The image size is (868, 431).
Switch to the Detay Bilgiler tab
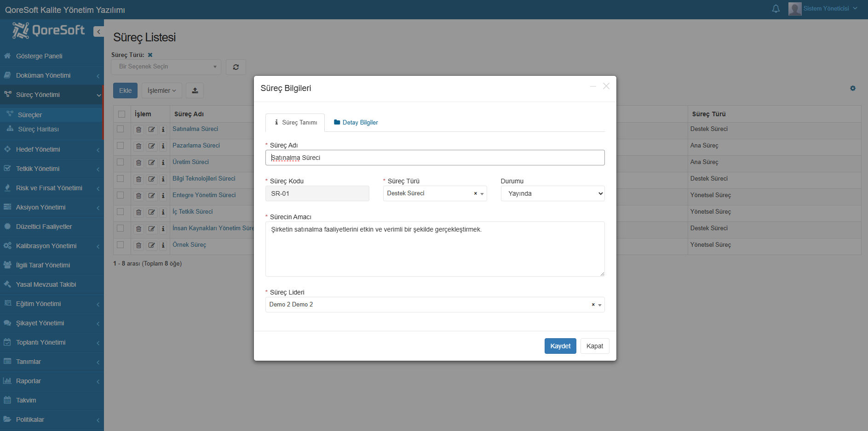point(356,123)
